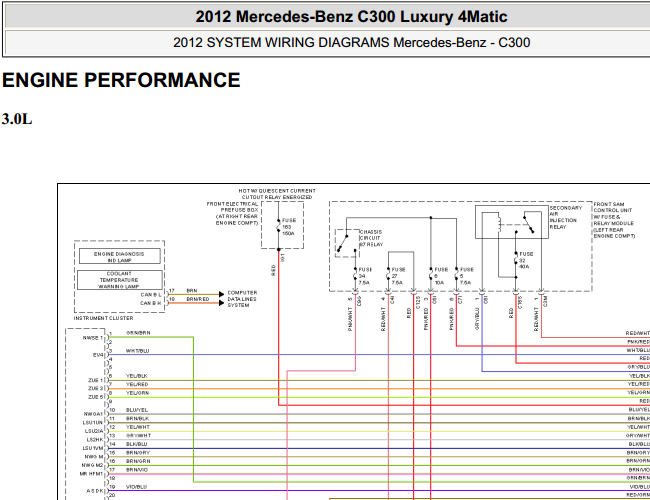The image size is (650, 500).
Task: Click the 'FUSE 27 7.5A' label
Action: click(398, 276)
